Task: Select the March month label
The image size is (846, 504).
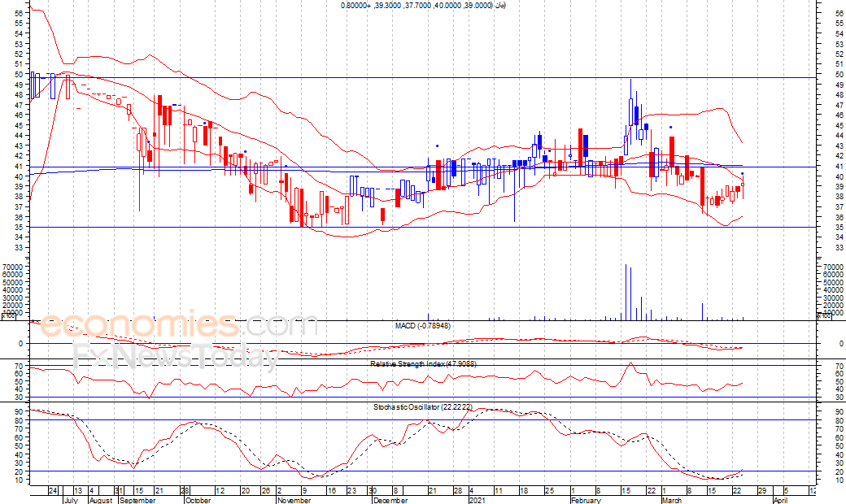Action: pos(672,501)
